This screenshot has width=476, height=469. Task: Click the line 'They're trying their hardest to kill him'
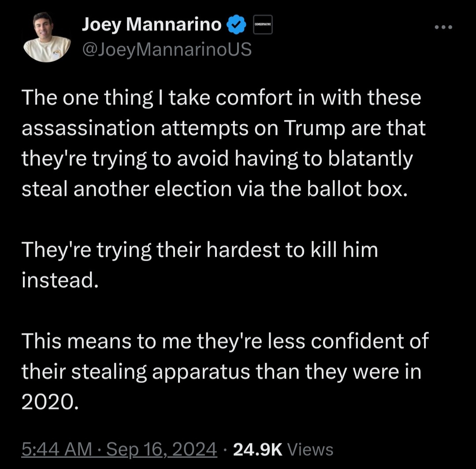point(200,250)
